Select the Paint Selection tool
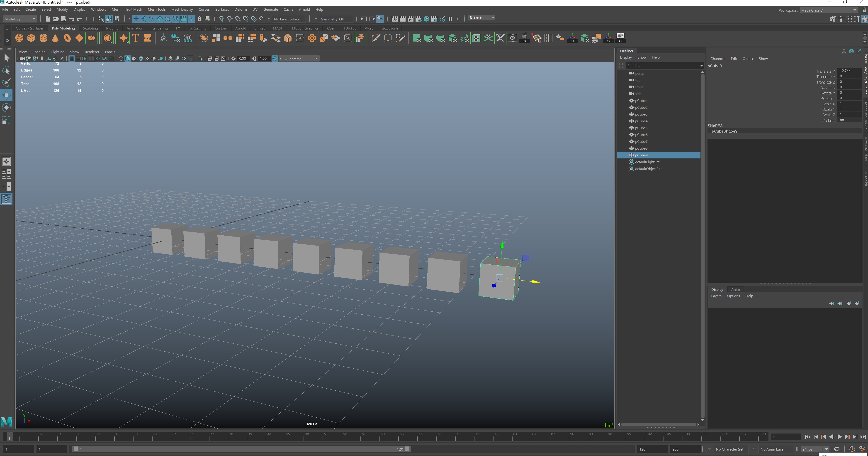The width and height of the screenshot is (868, 456). click(x=6, y=83)
